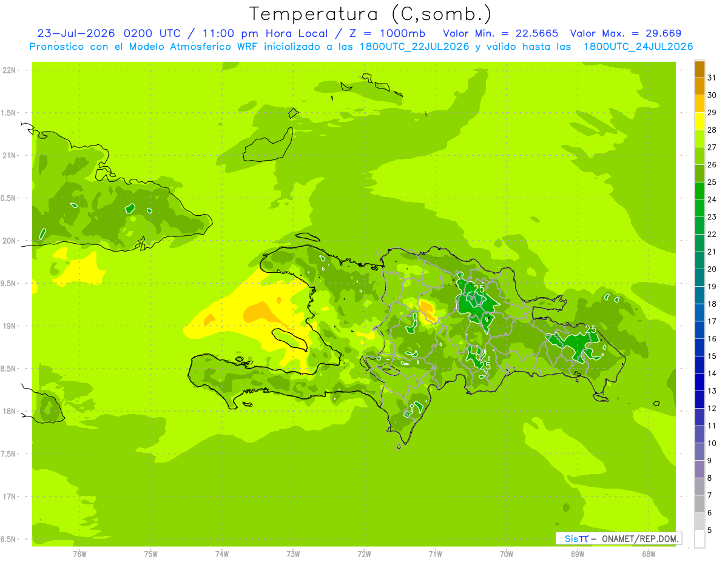Pick the lime swatch between 27 and 28
728x562 pixels.
click(x=699, y=139)
